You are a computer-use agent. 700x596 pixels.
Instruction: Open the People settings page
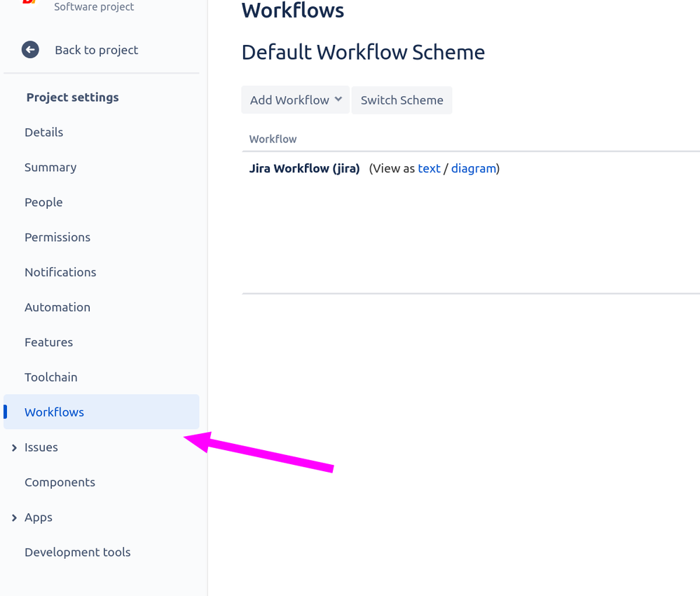pos(43,203)
